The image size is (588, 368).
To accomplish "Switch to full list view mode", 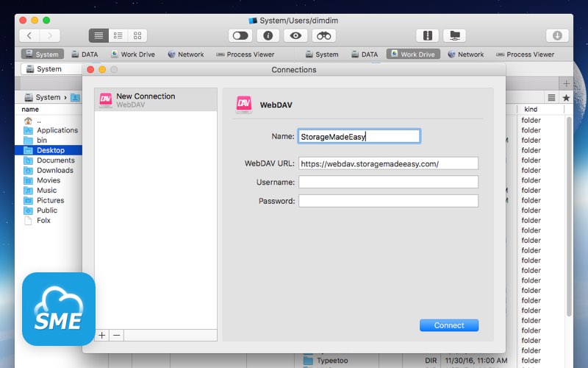I will pos(98,35).
